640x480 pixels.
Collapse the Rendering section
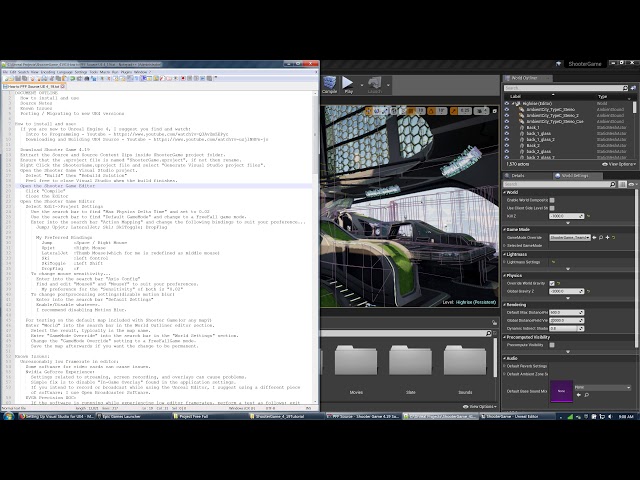point(505,305)
